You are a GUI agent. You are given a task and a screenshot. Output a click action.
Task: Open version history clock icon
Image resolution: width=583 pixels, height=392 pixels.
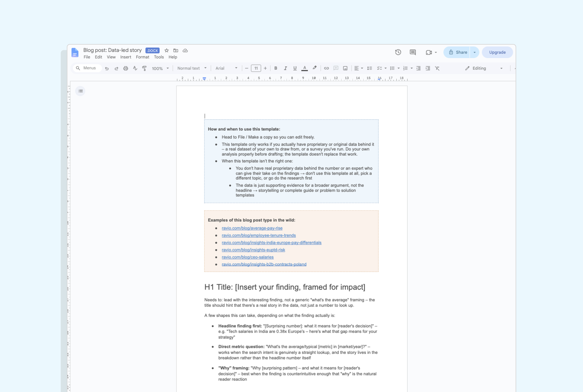398,52
